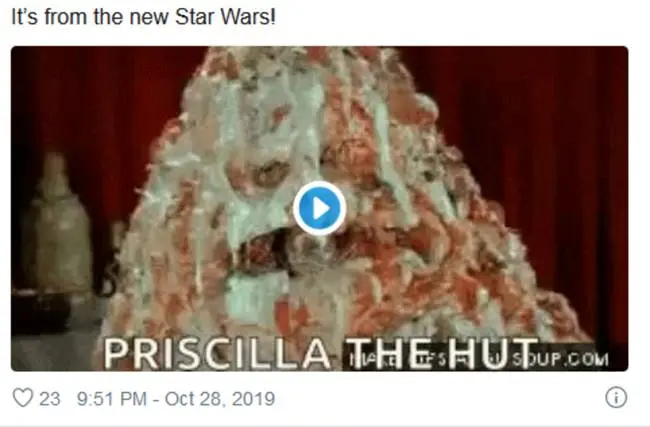This screenshot has width=650, height=427.
Task: Click the bottle on left side of GIF
Action: [x=57, y=224]
